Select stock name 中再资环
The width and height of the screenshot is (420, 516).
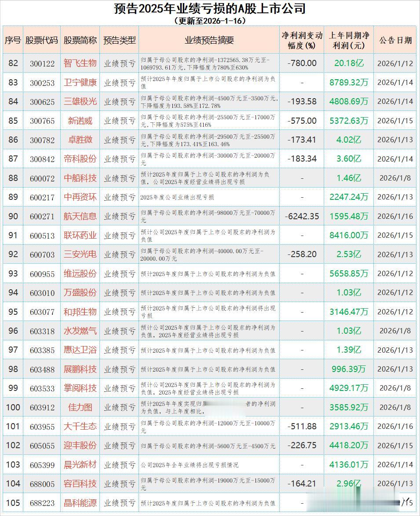pos(80,197)
